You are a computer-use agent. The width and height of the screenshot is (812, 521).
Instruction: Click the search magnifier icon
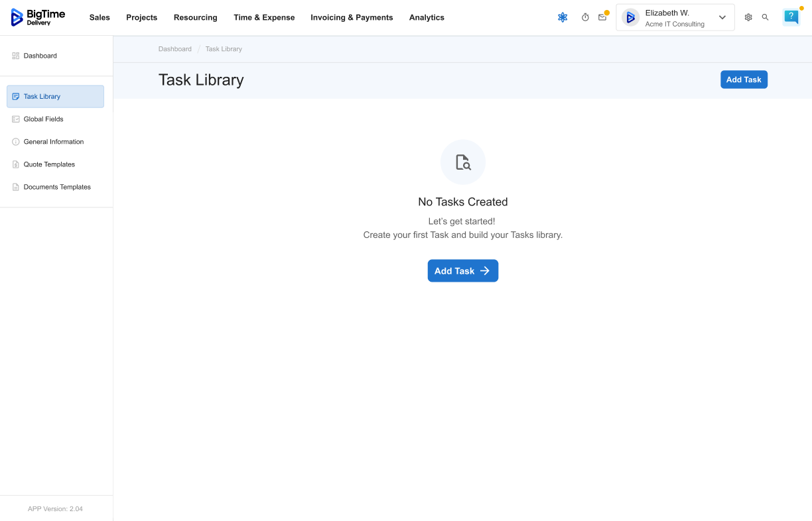point(765,17)
